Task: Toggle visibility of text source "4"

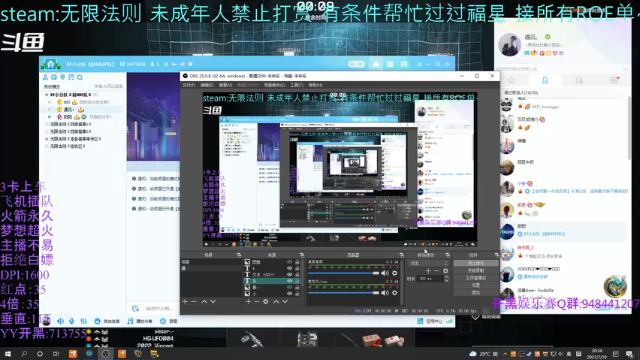Action: point(289,269)
